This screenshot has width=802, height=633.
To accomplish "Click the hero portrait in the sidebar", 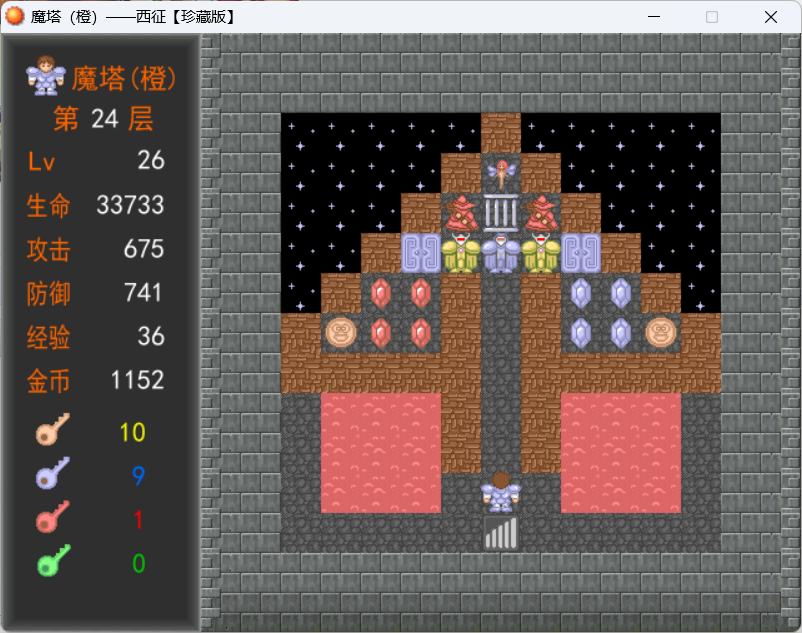I will click(x=46, y=76).
